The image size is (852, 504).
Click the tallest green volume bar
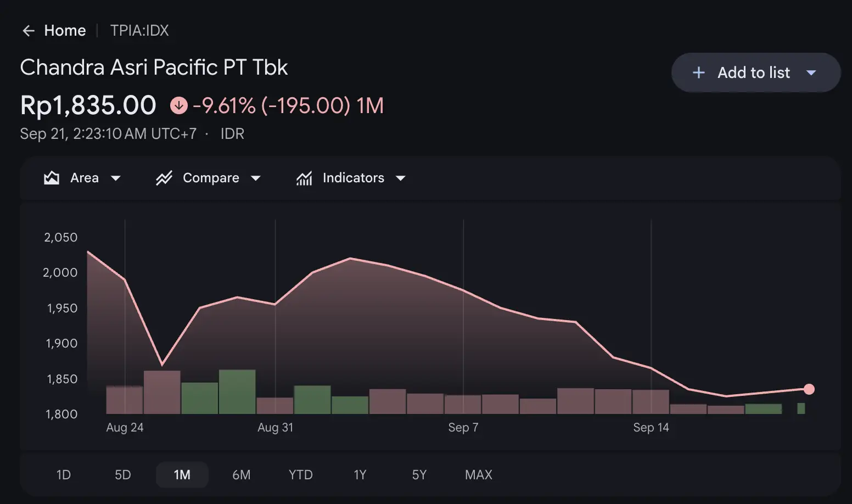(x=237, y=392)
